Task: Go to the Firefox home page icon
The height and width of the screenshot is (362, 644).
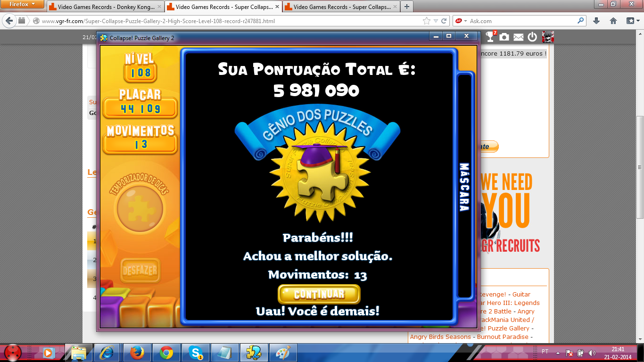Action: pyautogui.click(x=613, y=21)
